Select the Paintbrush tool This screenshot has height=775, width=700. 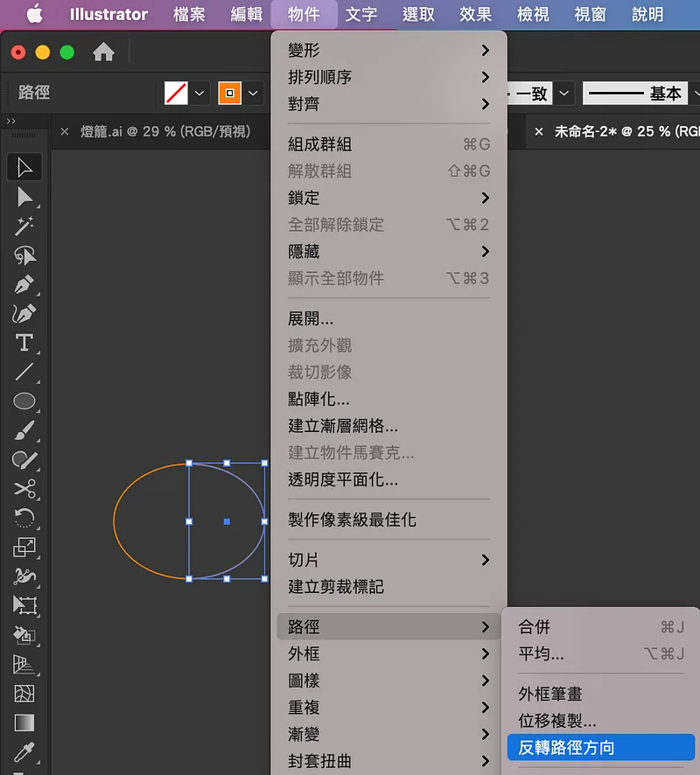[x=24, y=430]
